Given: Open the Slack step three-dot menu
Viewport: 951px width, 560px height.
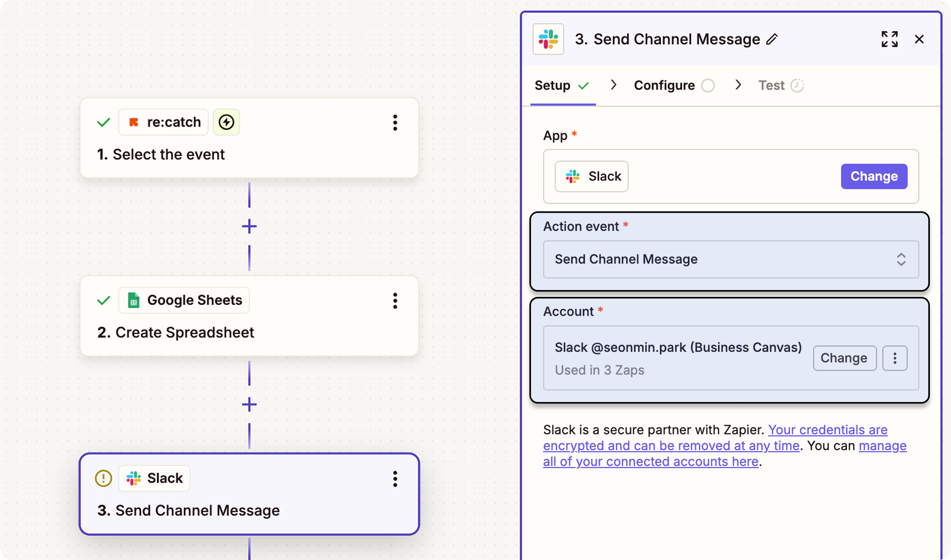Looking at the screenshot, I should tap(395, 479).
